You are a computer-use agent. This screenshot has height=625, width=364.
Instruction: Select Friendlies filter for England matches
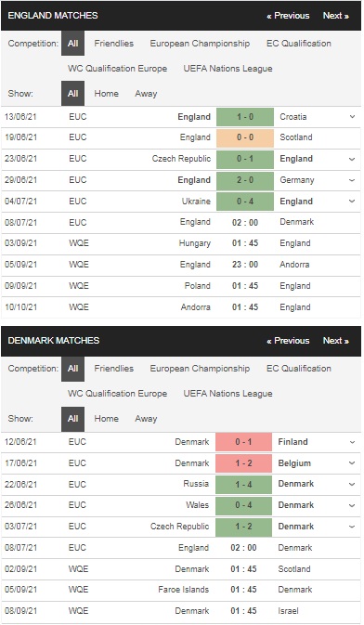tap(114, 44)
